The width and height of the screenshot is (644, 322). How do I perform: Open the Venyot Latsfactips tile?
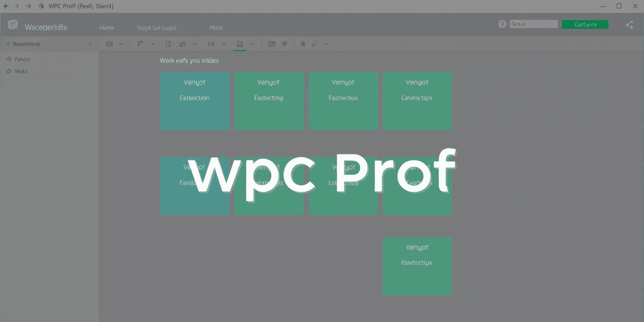coord(417,101)
